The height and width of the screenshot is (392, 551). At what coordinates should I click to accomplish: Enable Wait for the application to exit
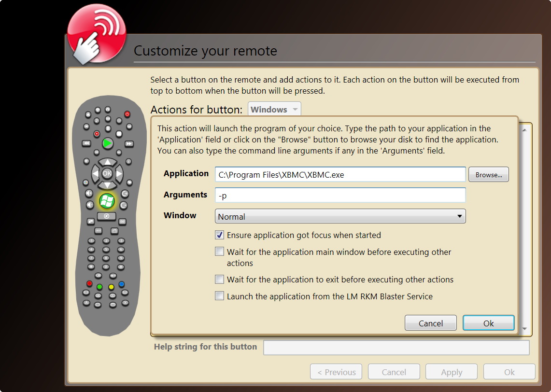(x=219, y=279)
